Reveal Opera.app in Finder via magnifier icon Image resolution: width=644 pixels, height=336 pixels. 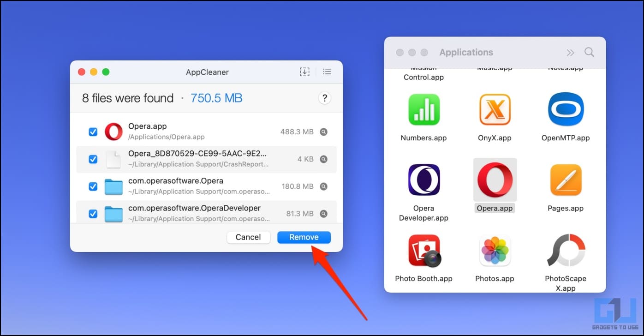point(324,132)
